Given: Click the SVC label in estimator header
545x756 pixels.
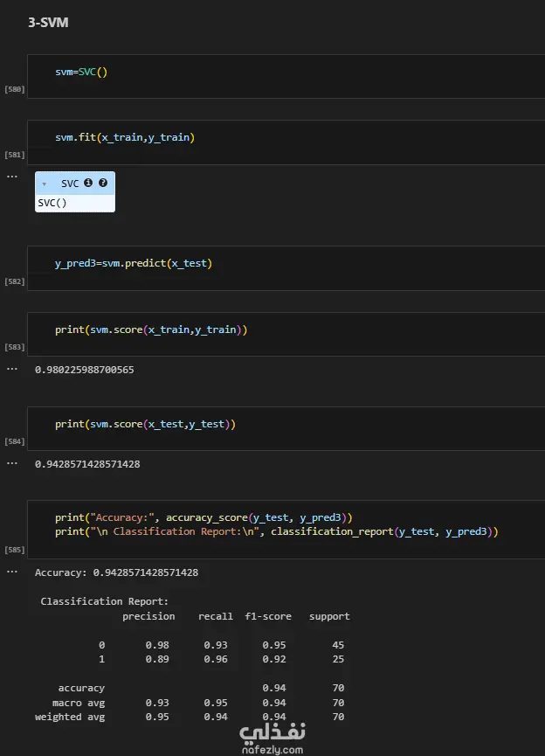Looking at the screenshot, I should click(x=70, y=184).
